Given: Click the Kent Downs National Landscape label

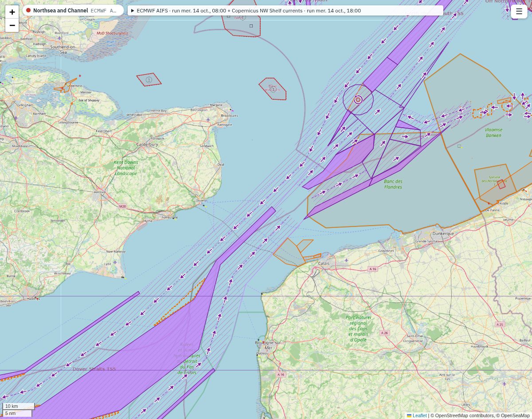Looking at the screenshot, I should pyautogui.click(x=126, y=168).
